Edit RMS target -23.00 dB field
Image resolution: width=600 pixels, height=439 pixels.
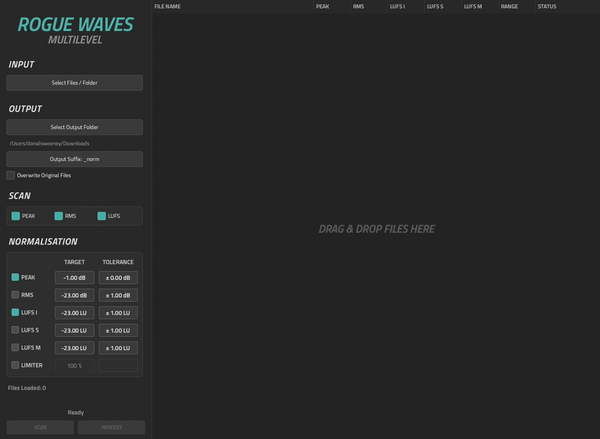[x=75, y=295]
